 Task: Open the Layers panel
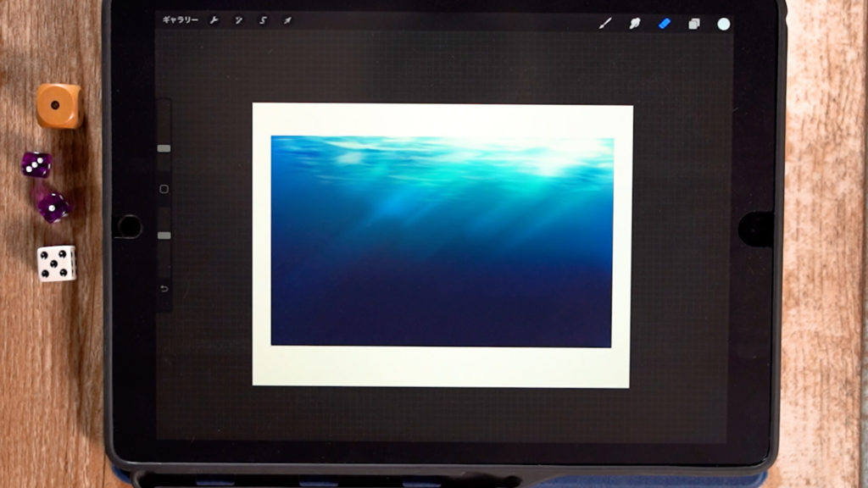694,24
